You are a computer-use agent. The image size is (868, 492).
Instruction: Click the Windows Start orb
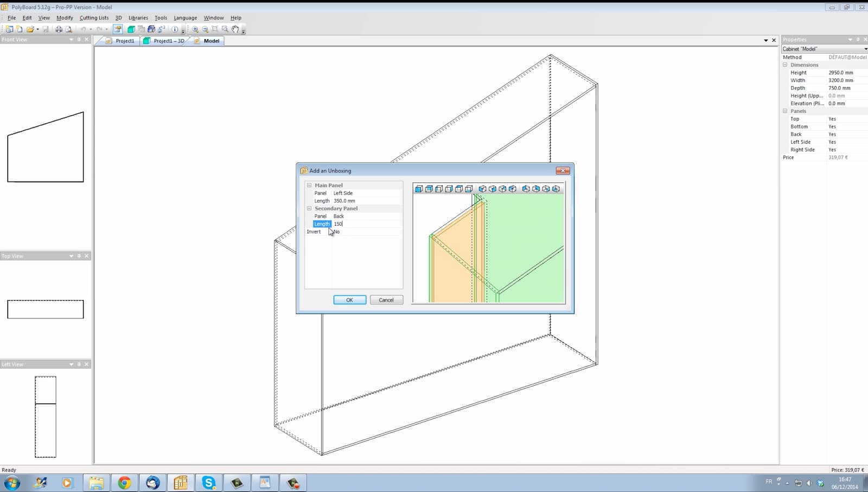pos(12,483)
